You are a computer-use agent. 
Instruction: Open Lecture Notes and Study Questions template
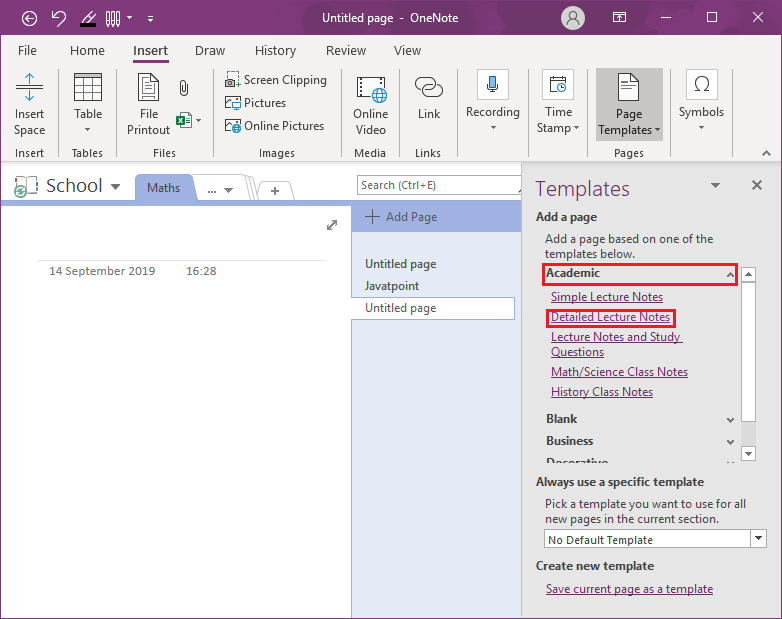pyautogui.click(x=616, y=344)
